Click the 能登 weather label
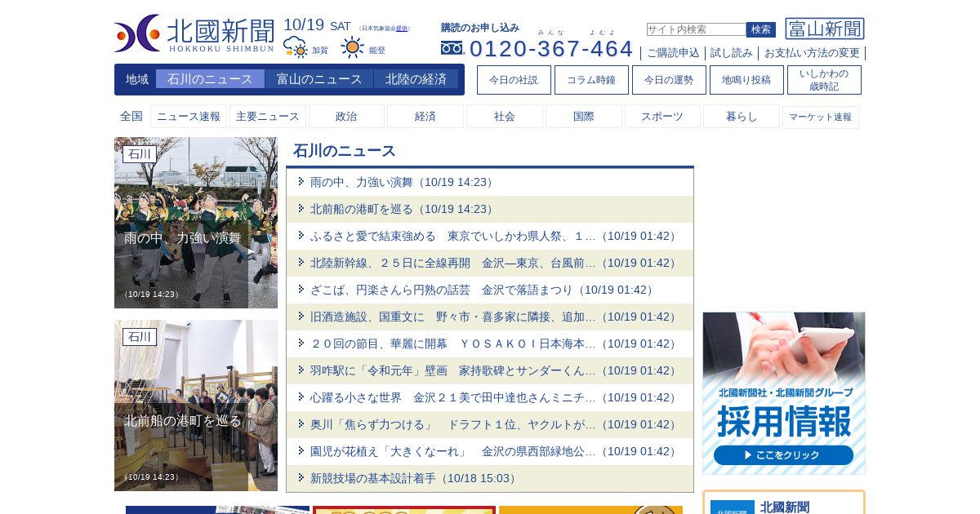The image size is (980, 514). (377, 51)
